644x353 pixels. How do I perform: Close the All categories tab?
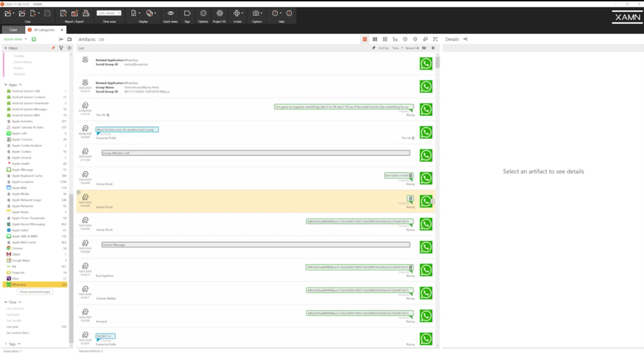tap(62, 30)
